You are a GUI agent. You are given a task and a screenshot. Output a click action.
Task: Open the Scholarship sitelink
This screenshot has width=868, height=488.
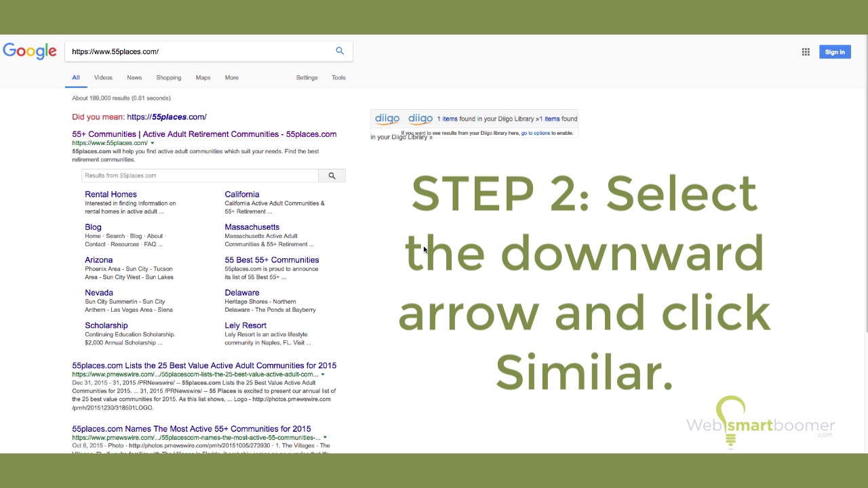pyautogui.click(x=106, y=325)
